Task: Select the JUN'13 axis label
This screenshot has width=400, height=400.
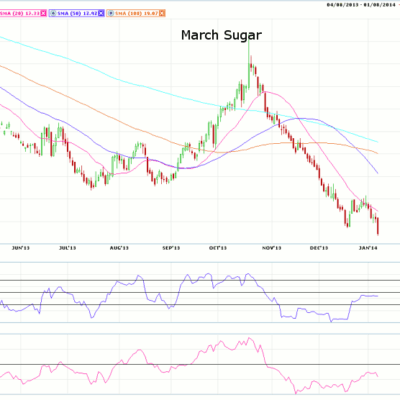Action: 21,248
